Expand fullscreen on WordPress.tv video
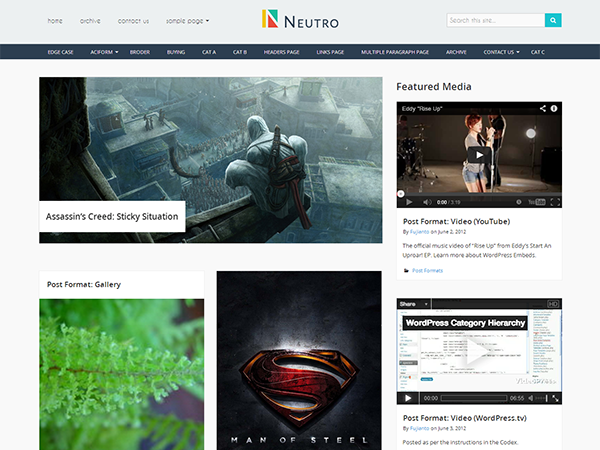Screen dimensions: 600x450 [x=554, y=398]
